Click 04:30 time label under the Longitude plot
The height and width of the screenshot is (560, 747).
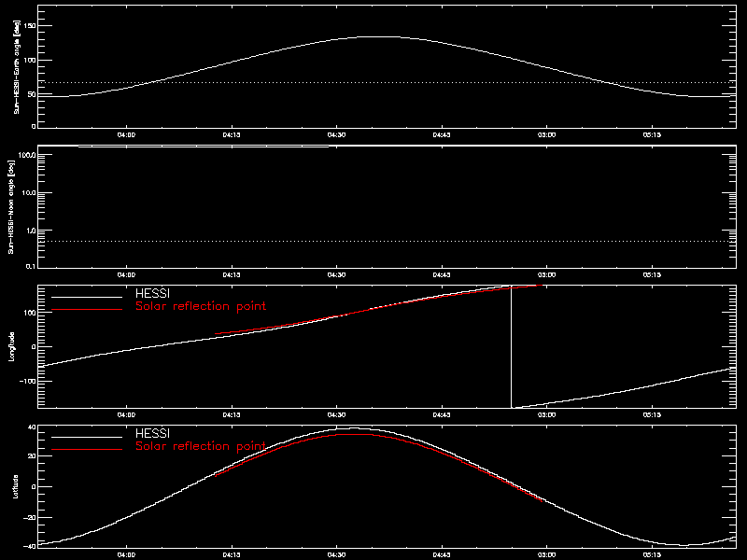pos(336,414)
